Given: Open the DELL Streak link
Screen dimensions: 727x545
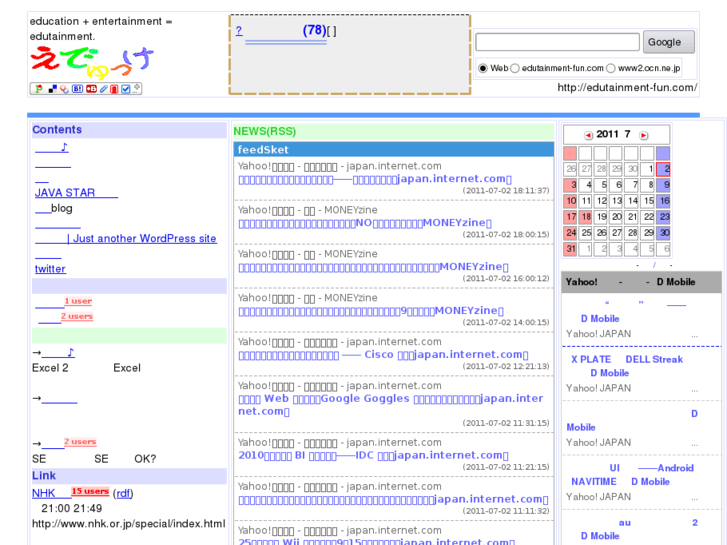Looking at the screenshot, I should click(x=654, y=359).
